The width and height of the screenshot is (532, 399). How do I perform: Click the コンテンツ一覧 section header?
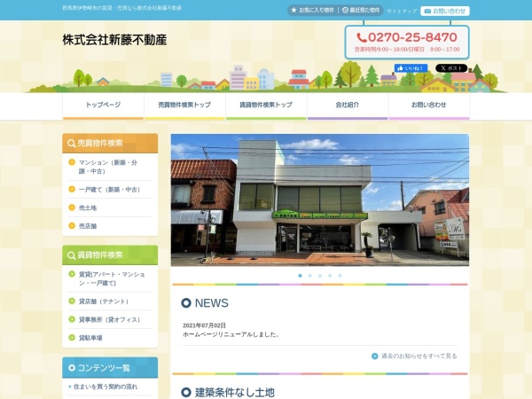tap(110, 368)
